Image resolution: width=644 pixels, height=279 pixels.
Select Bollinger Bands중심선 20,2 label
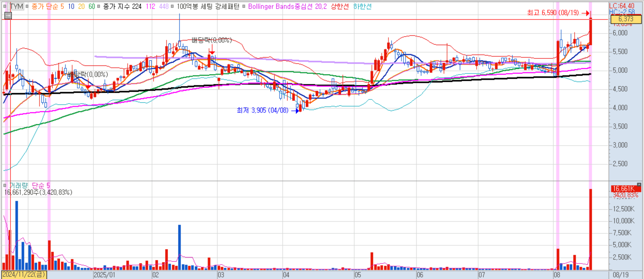click(x=287, y=6)
